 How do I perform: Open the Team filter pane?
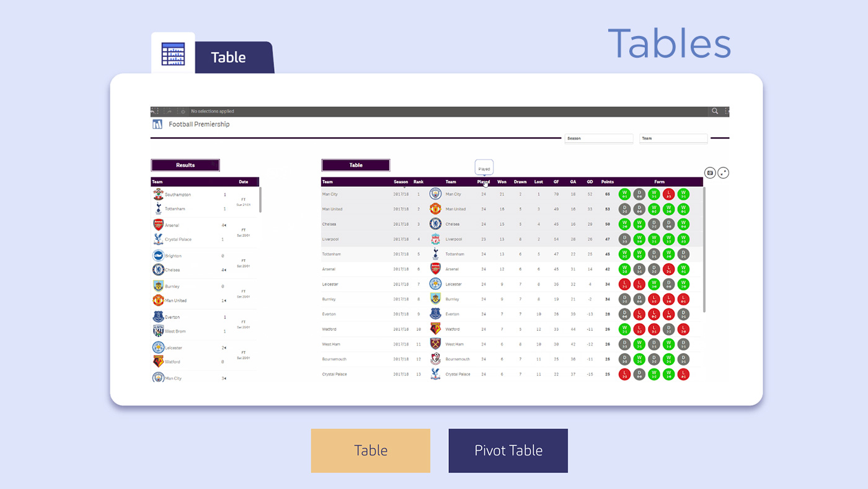(673, 138)
